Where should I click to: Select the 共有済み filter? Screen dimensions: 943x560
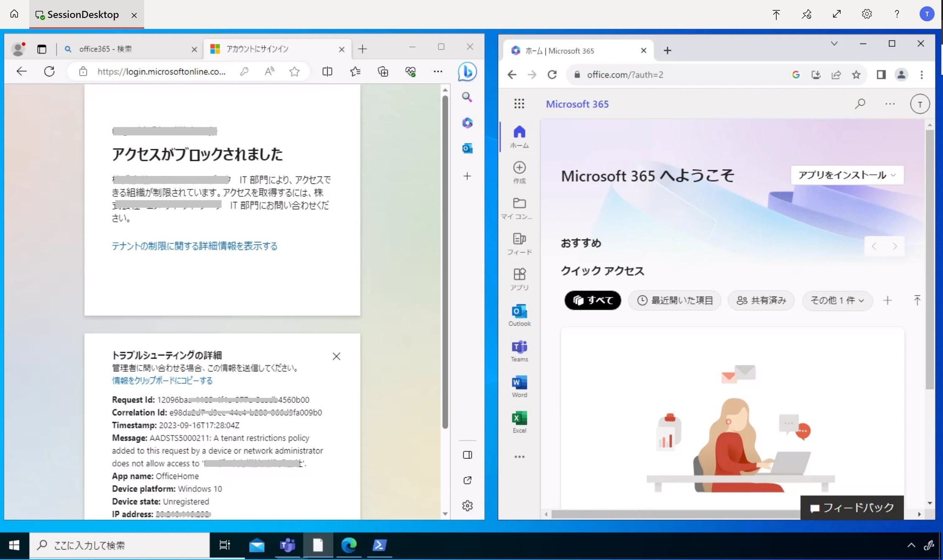(x=761, y=300)
